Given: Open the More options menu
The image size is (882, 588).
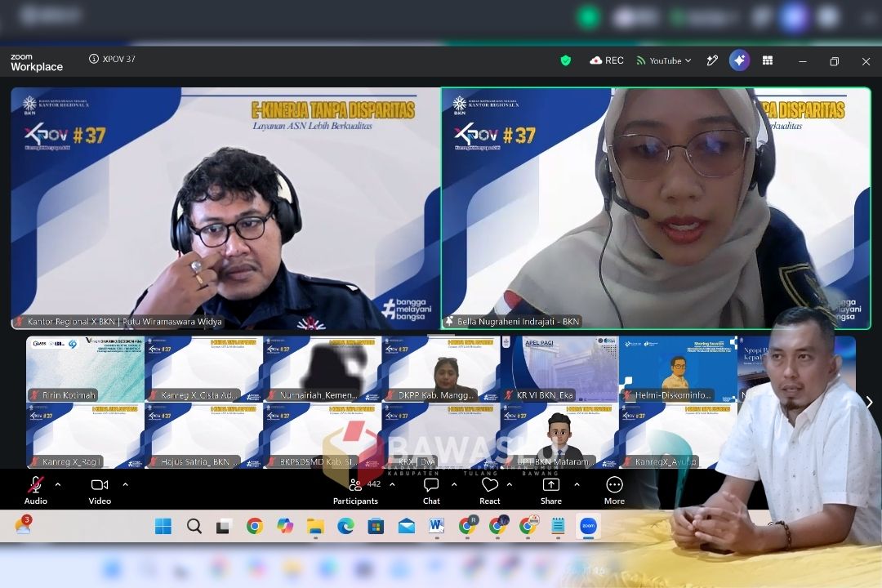Looking at the screenshot, I should 614,490.
